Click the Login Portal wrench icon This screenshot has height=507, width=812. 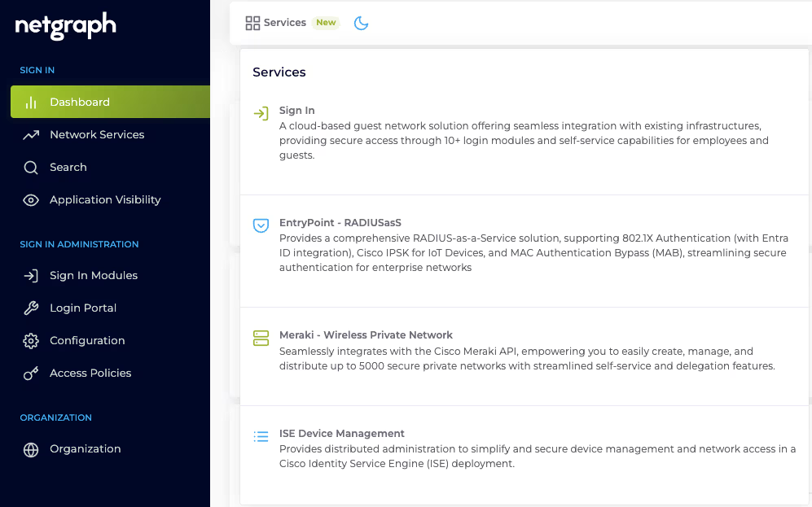tap(31, 308)
